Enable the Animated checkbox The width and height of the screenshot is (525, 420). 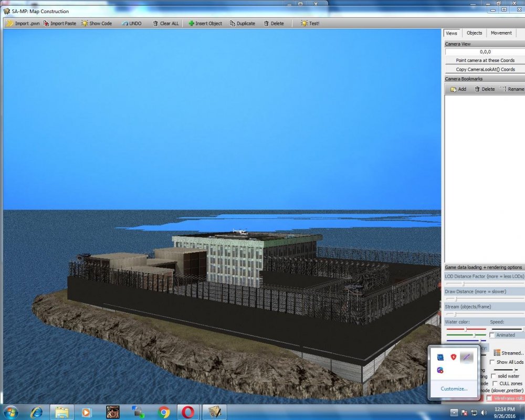[492, 335]
